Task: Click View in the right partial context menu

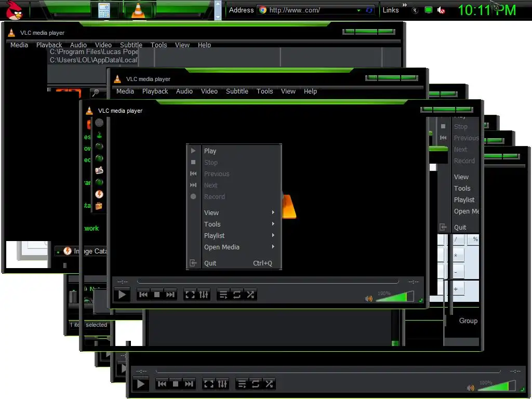Action: (461, 177)
